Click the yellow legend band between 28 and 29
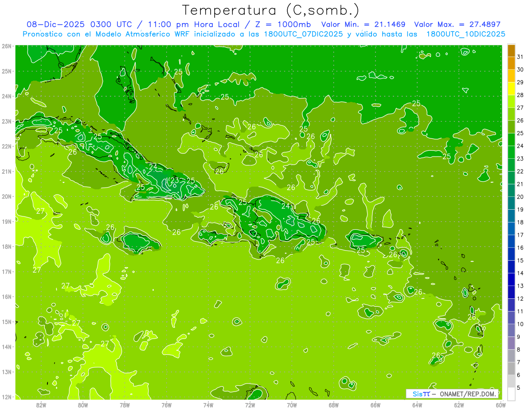532x411 pixels. pyautogui.click(x=511, y=89)
